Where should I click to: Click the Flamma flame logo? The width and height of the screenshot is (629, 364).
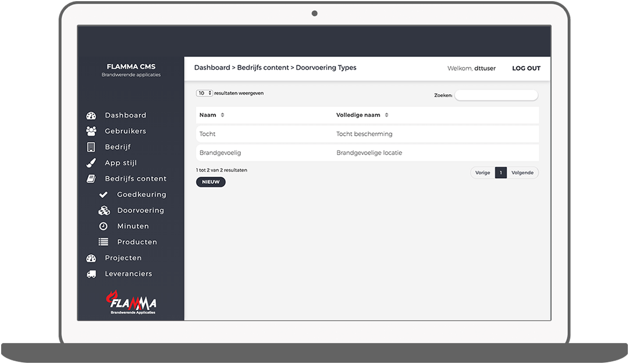coord(131,302)
